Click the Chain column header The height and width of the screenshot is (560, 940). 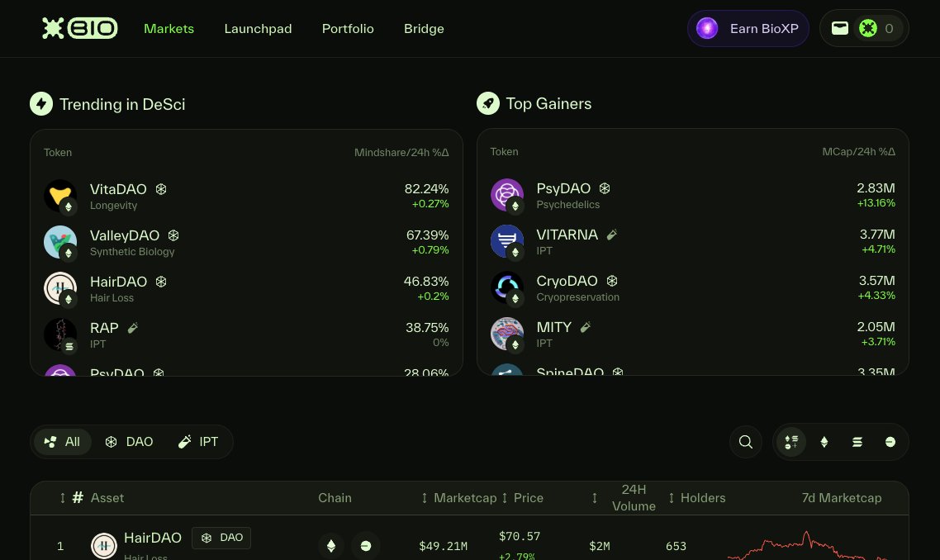(335, 498)
